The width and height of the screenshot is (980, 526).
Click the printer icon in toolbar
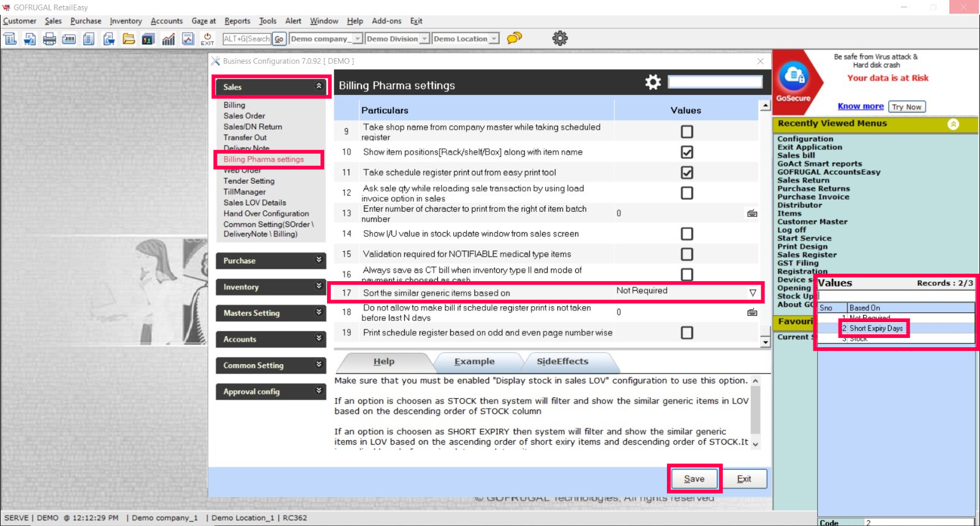[50, 39]
